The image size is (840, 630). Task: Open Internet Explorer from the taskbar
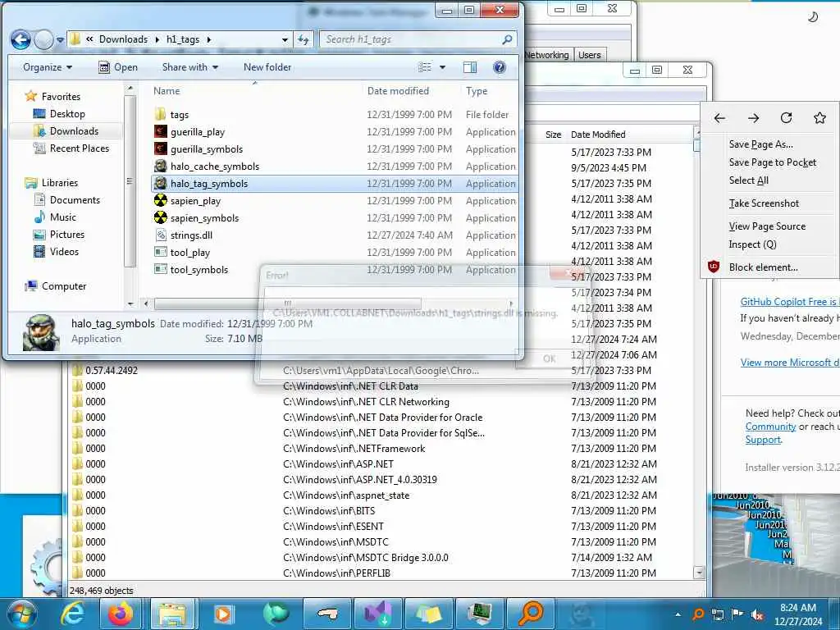(73, 614)
